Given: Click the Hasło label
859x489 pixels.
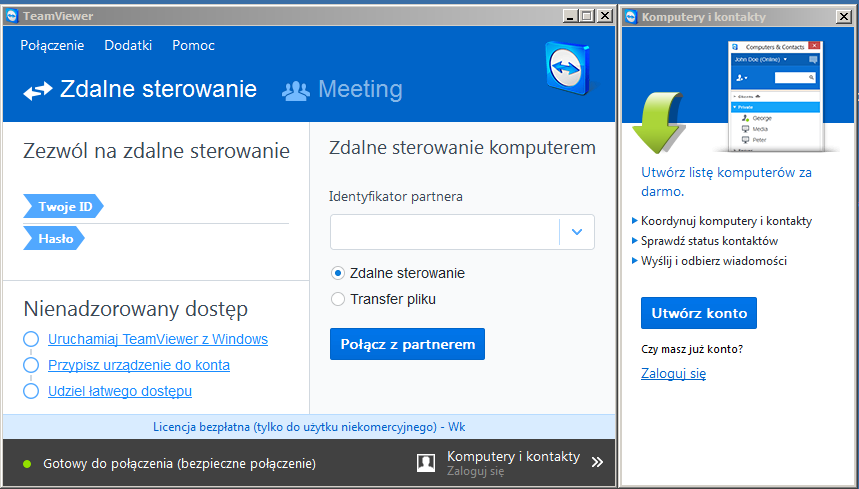Looking at the screenshot, I should coord(54,239).
